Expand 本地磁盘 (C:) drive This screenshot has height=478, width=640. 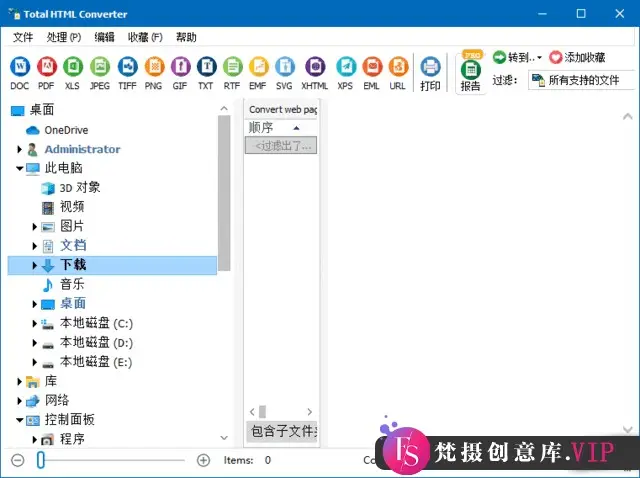click(35, 323)
